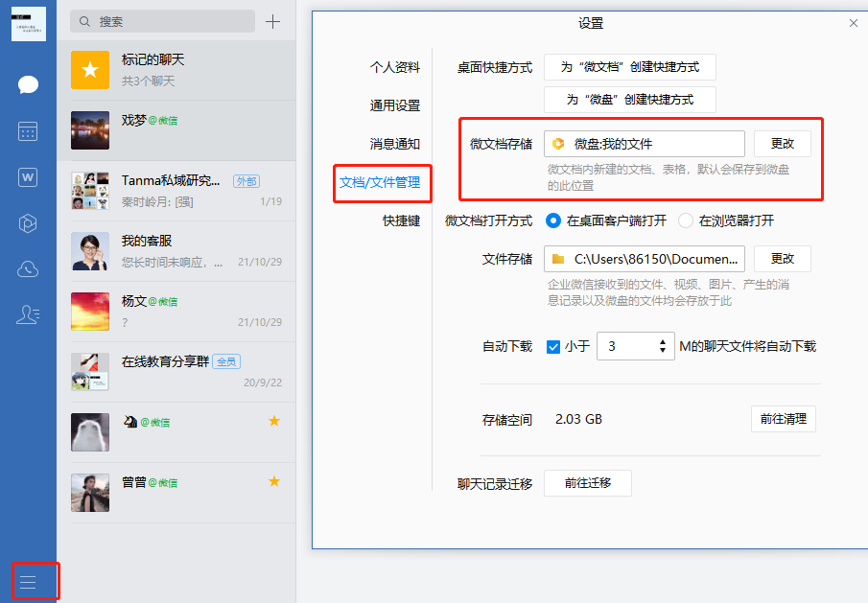Switch to 文档/文件管理 settings tab

point(380,182)
